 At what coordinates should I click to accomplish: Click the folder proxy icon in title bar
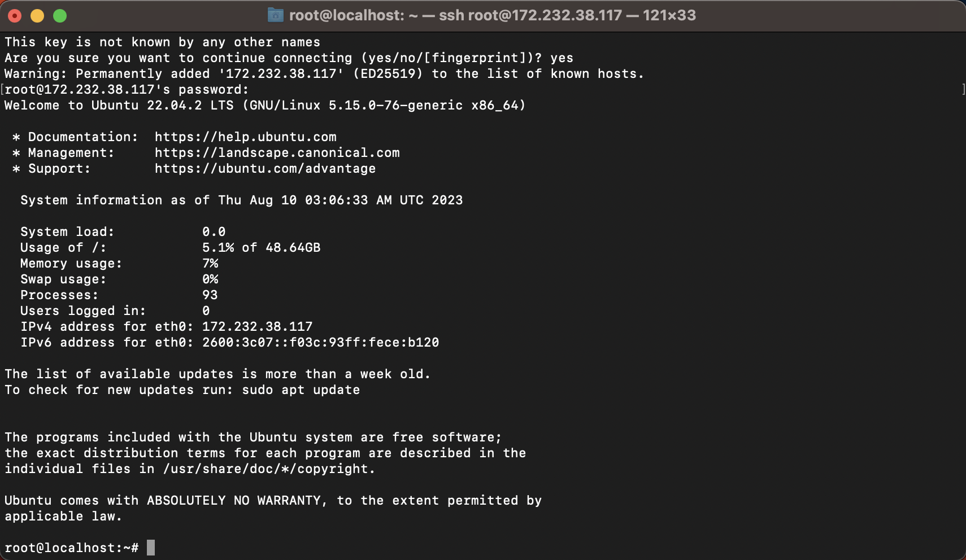[275, 15]
